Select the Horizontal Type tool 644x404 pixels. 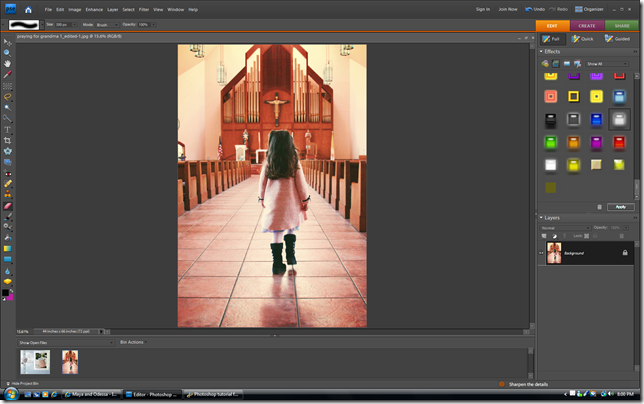point(7,130)
